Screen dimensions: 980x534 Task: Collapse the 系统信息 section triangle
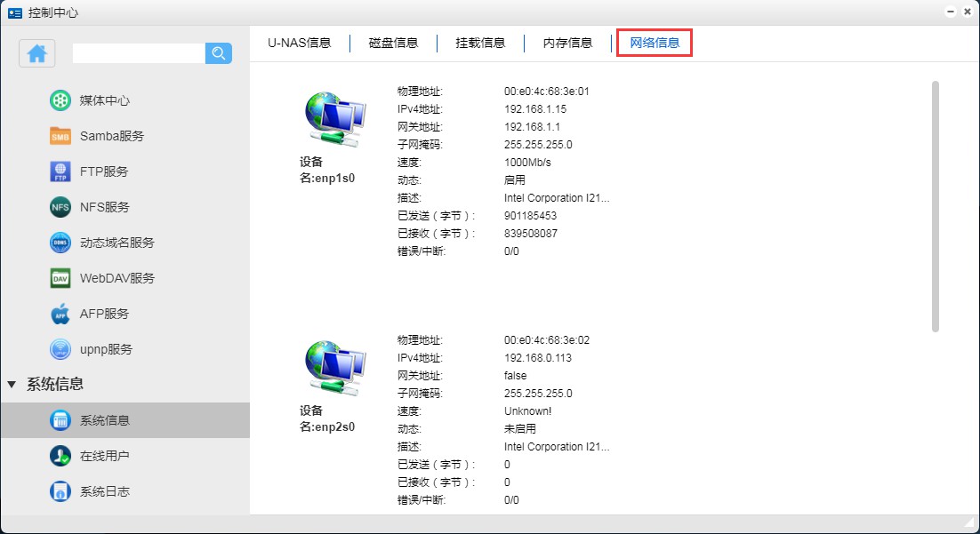tap(12, 385)
